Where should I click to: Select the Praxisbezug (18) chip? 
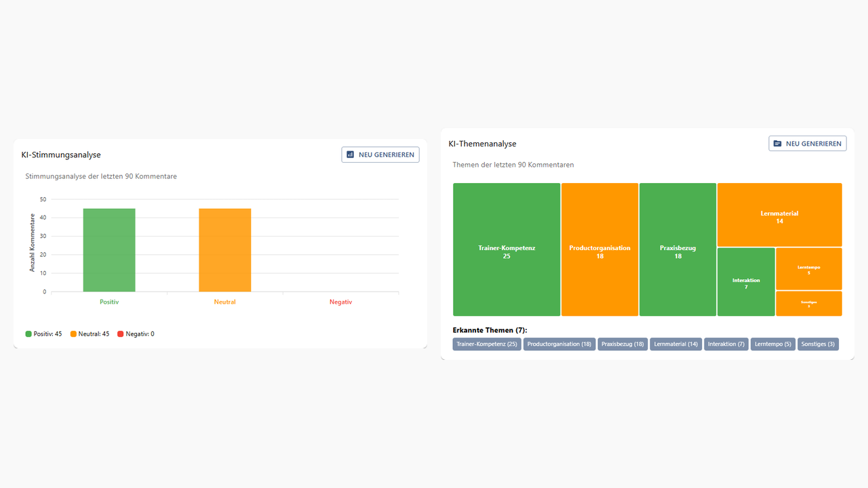[623, 344]
